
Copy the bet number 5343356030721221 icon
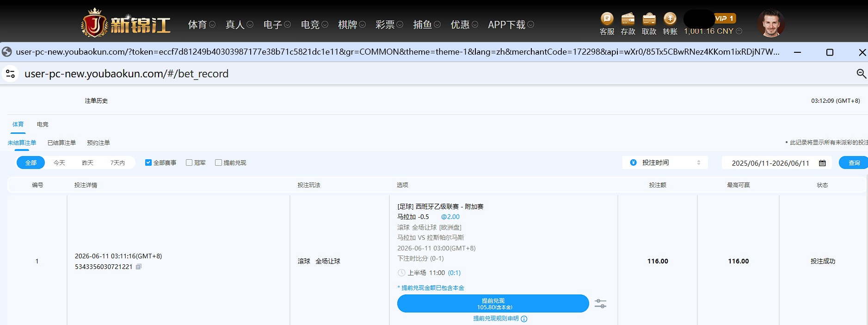(x=138, y=267)
